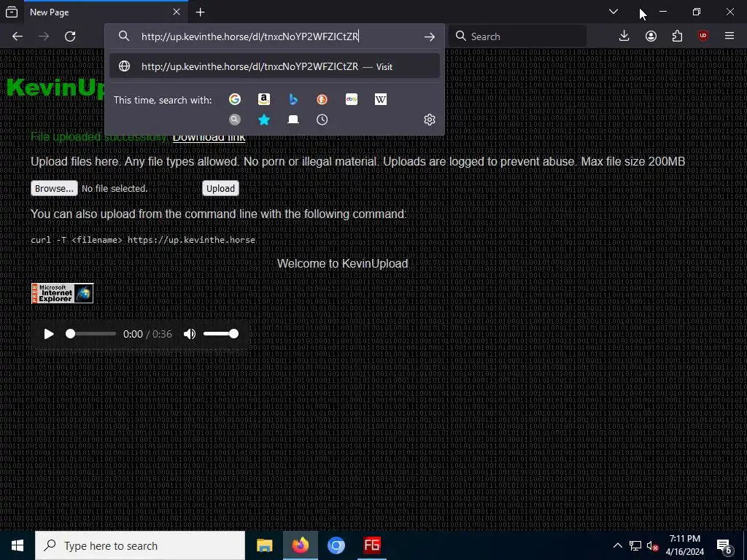Reload the current page

click(x=70, y=36)
